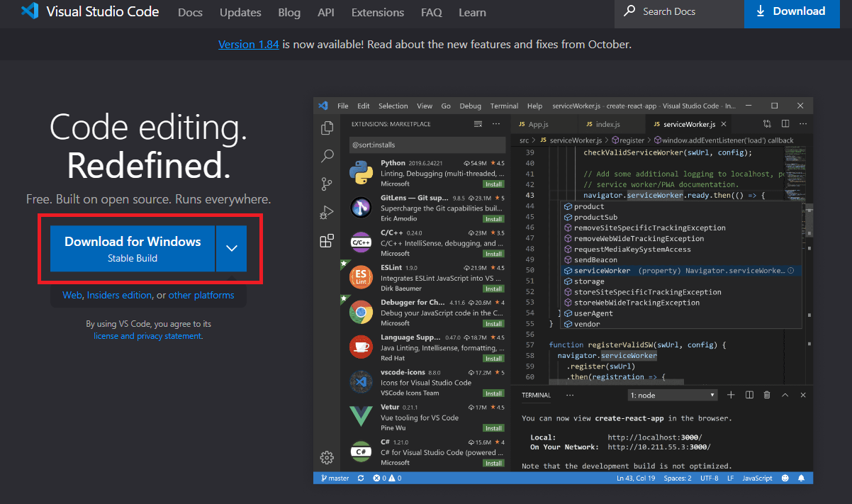Image resolution: width=852 pixels, height=504 pixels.
Task: Click the JavaScript language mode indicator
Action: [x=757, y=478]
